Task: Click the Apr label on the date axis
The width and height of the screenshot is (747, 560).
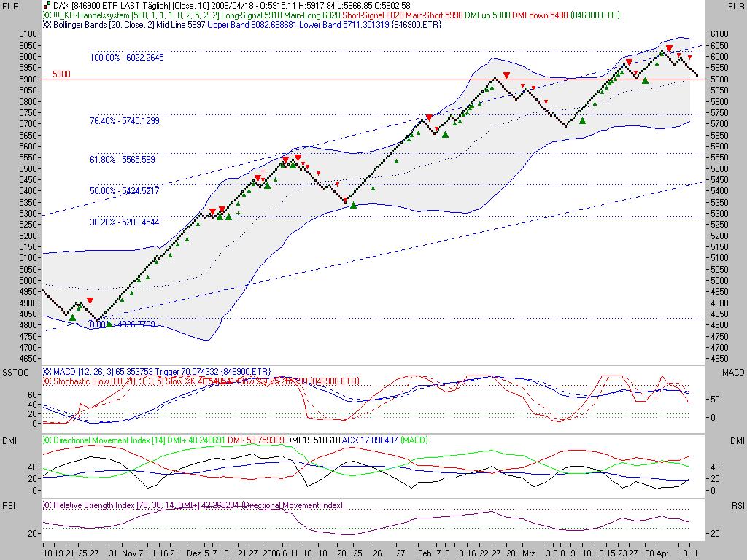Action: click(663, 553)
